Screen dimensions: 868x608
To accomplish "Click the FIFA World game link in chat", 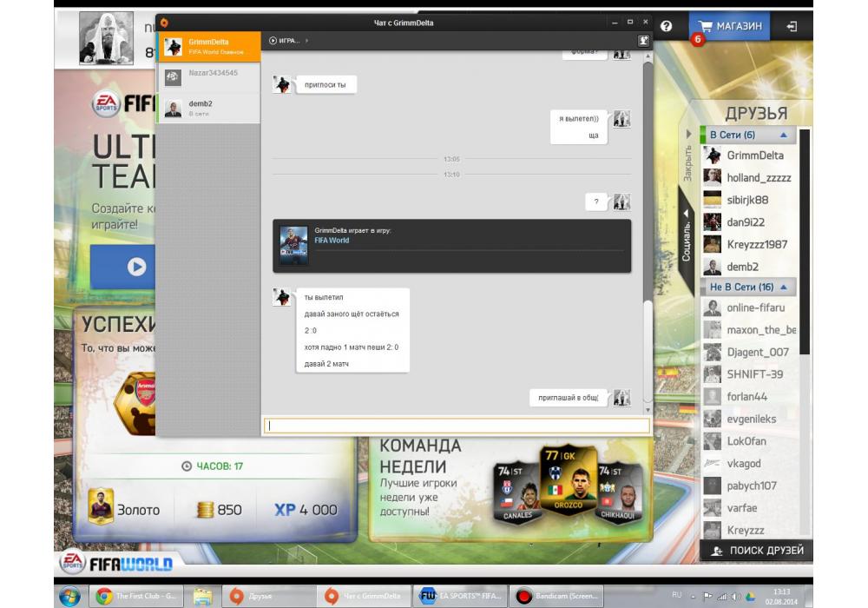I will 332,241.
